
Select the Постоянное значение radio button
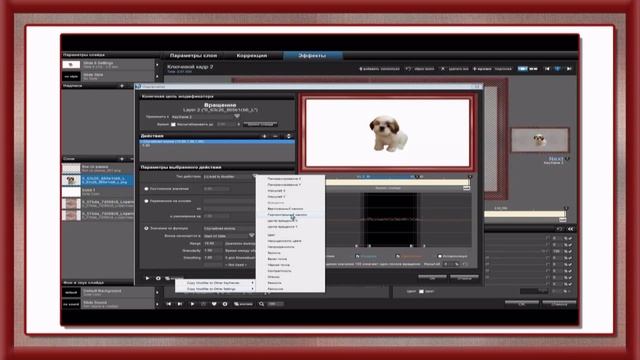point(147,189)
